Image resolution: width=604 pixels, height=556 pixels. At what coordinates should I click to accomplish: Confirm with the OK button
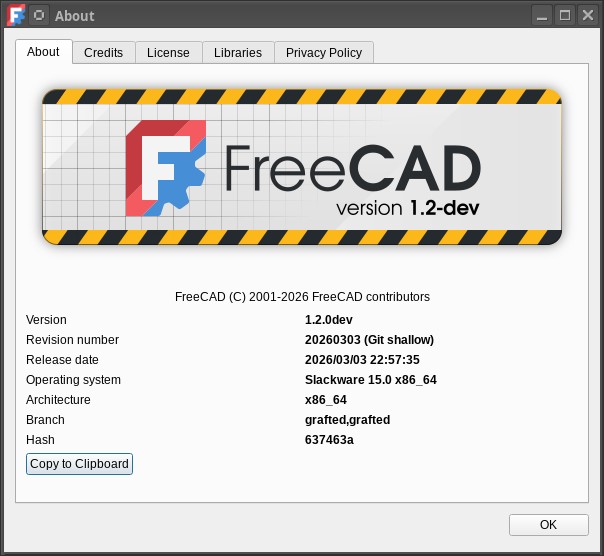pyautogui.click(x=548, y=525)
